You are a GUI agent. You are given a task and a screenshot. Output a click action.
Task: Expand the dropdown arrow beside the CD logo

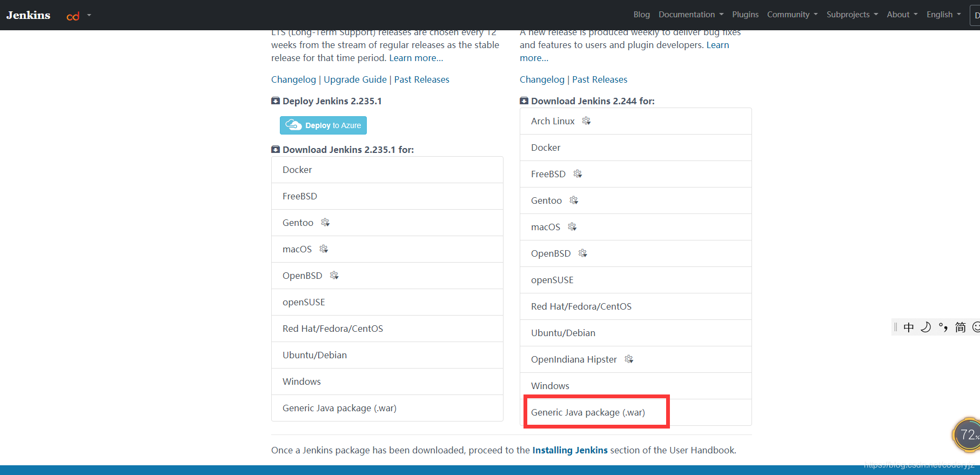point(89,15)
